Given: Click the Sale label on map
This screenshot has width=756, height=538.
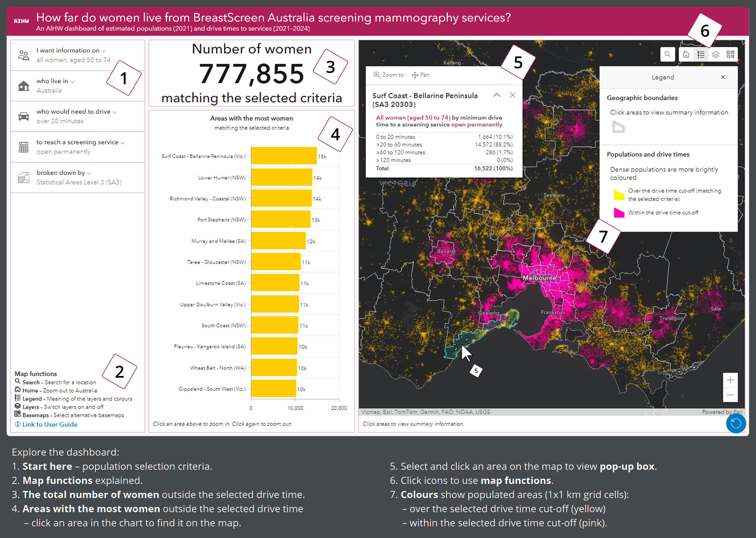Looking at the screenshot, I should pos(716,308).
